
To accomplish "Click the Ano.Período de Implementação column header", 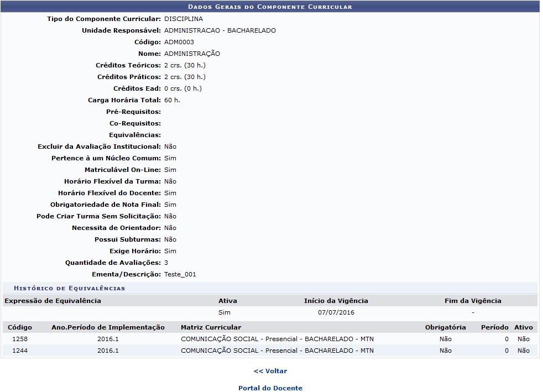I will pos(108,327).
